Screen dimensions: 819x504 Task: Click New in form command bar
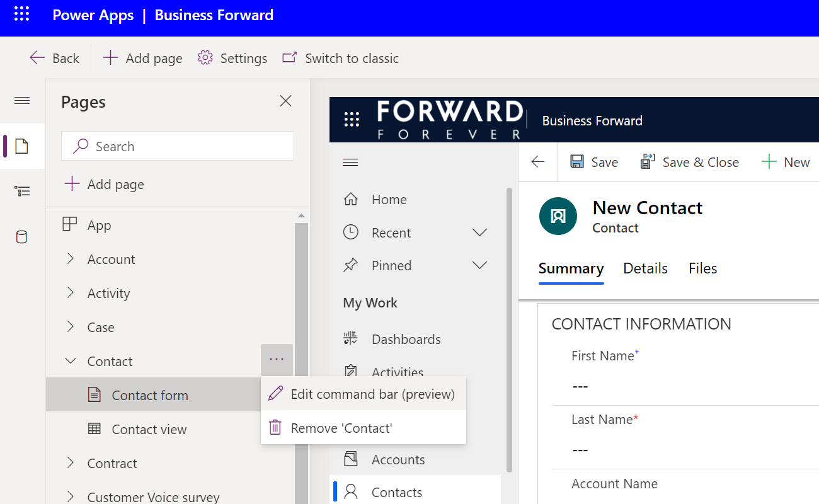coord(786,162)
